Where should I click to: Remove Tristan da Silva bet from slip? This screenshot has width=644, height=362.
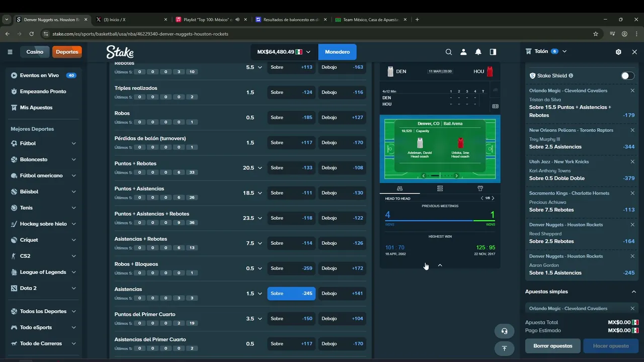coord(632,90)
